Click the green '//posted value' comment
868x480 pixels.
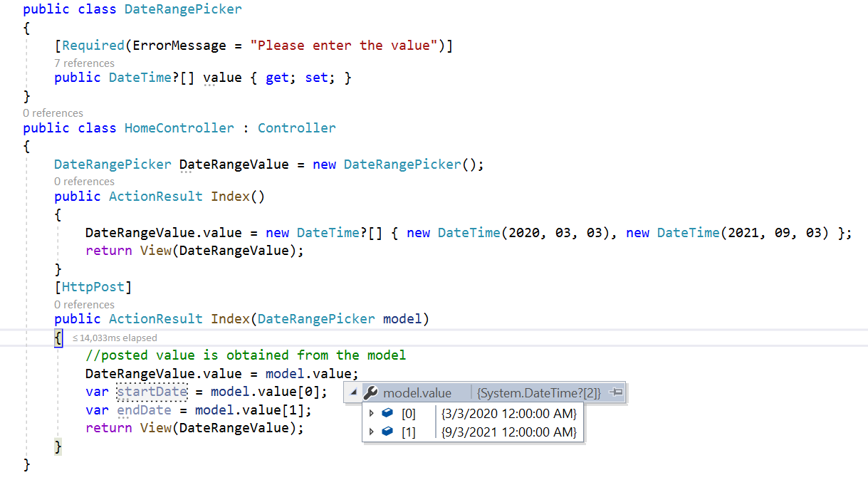pyautogui.click(x=246, y=355)
